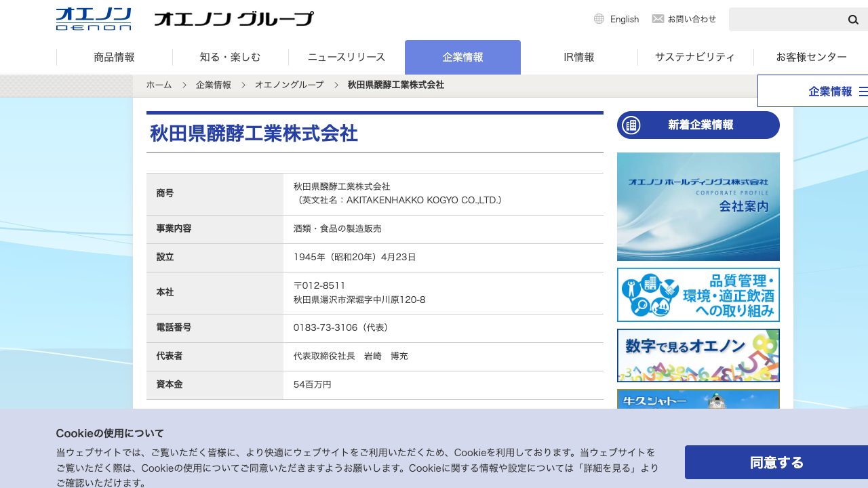Click the 電話番号 row label
This screenshot has width=868, height=488.
tap(174, 328)
